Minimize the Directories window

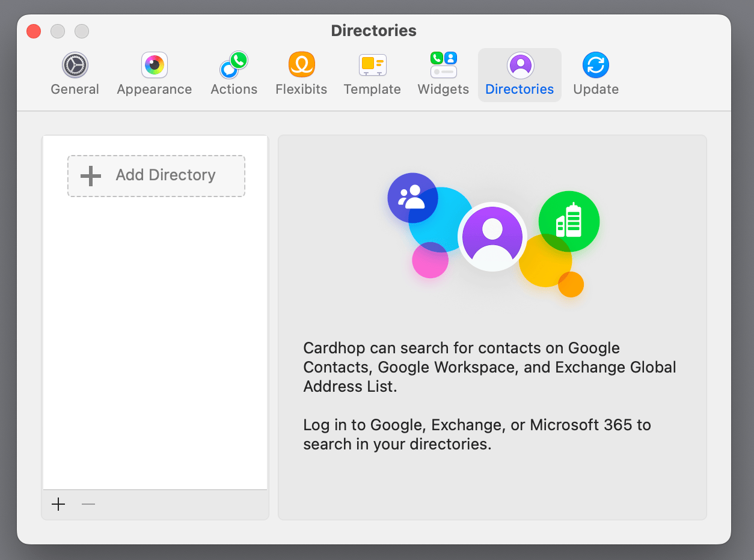tap(58, 31)
